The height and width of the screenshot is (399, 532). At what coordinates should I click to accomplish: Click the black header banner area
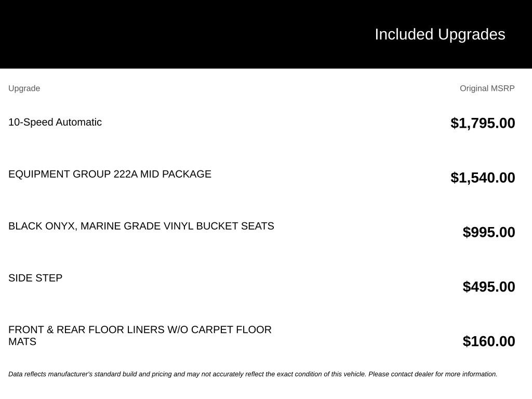266,34
